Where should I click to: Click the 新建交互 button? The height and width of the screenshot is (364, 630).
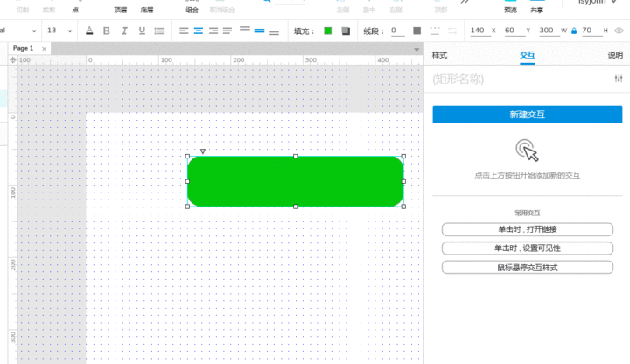click(527, 115)
